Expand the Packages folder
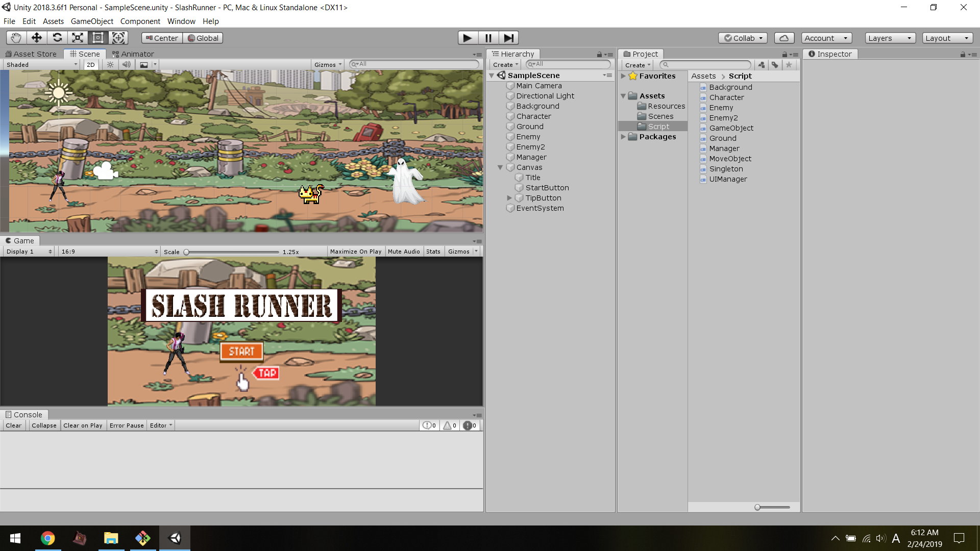980x551 pixels. pos(623,137)
